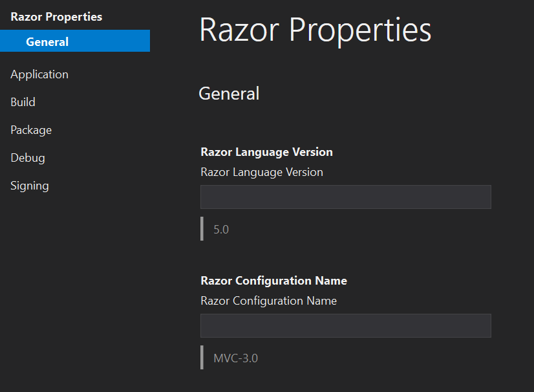Click the MVC-3.0 value text
The height and width of the screenshot is (392, 534).
[236, 358]
